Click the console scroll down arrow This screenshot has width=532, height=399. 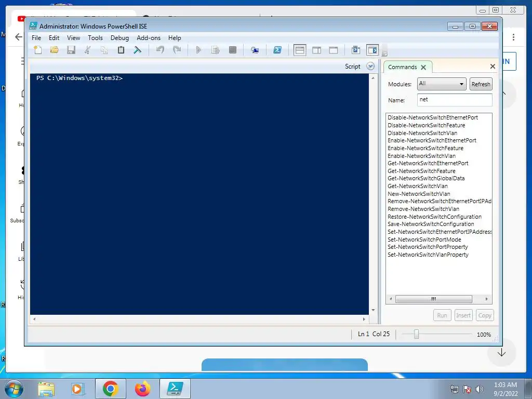tap(373, 310)
